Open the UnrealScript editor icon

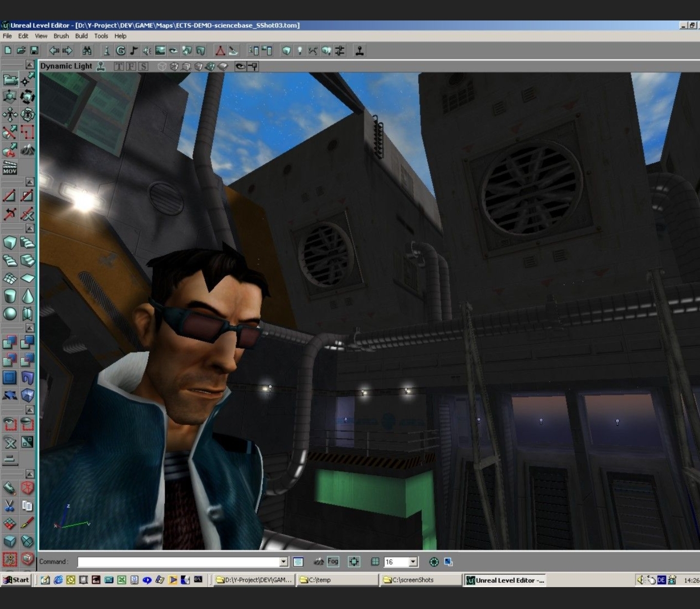233,50
